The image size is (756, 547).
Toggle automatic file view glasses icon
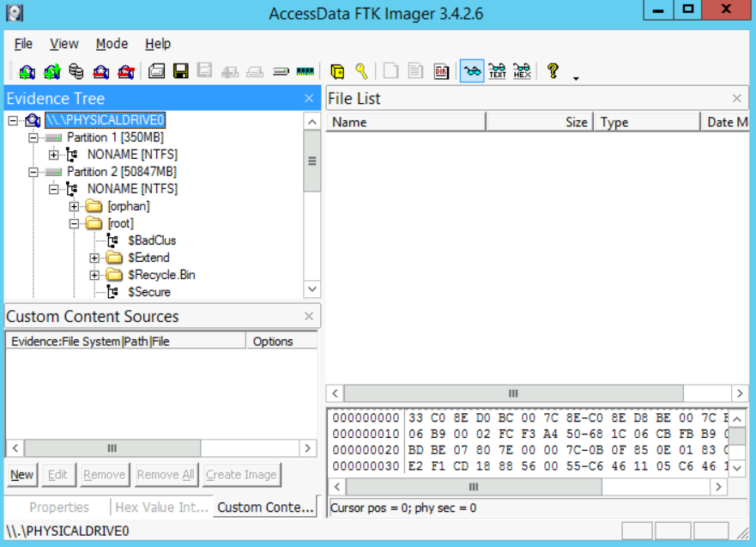click(x=472, y=71)
